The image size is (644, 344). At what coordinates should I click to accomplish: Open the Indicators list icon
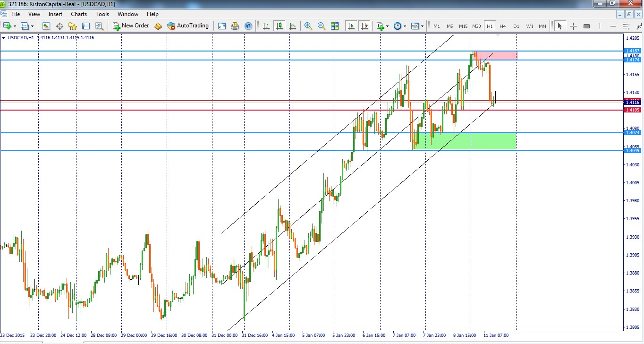tap(381, 26)
